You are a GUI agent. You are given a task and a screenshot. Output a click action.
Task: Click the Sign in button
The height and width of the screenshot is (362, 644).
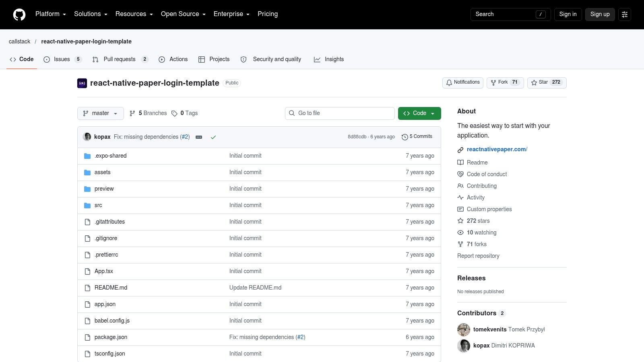click(568, 14)
